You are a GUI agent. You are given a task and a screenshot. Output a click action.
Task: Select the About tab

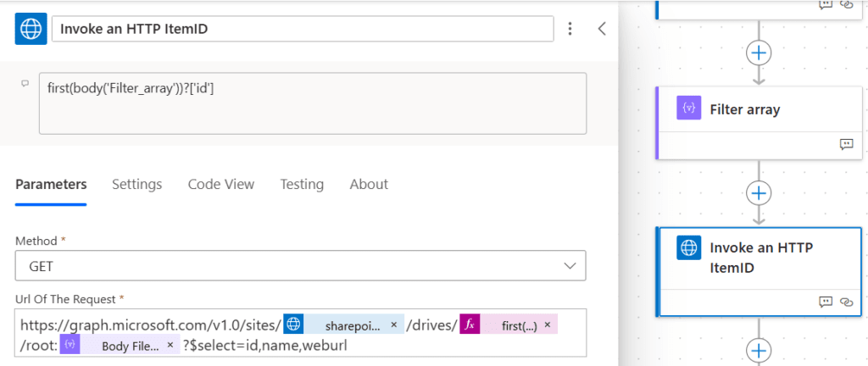(369, 184)
